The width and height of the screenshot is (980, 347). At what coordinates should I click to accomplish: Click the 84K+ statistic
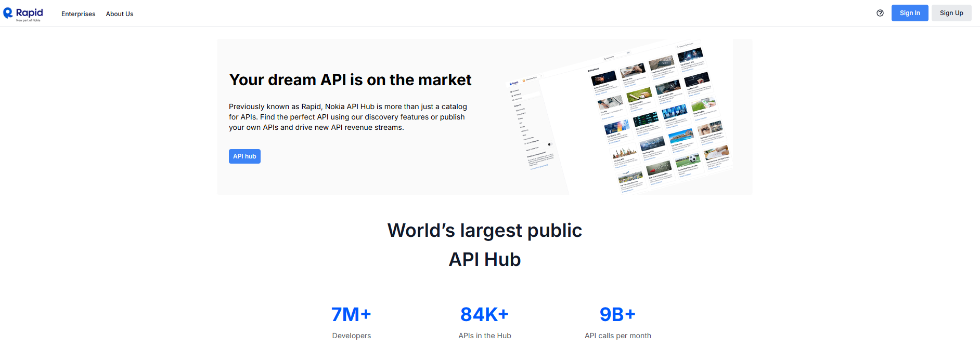click(x=484, y=314)
